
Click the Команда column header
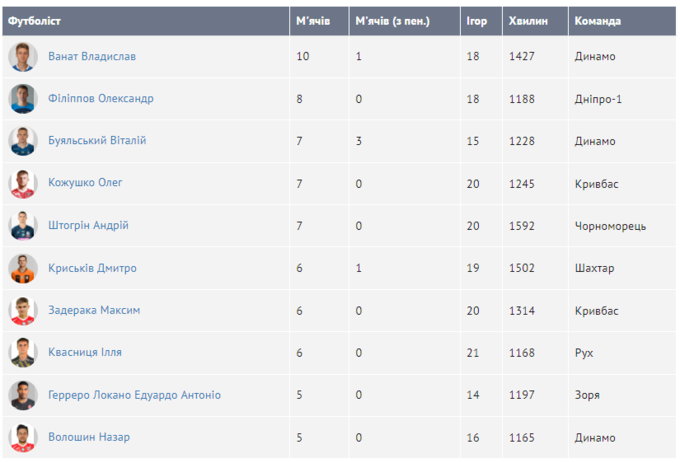(x=598, y=20)
